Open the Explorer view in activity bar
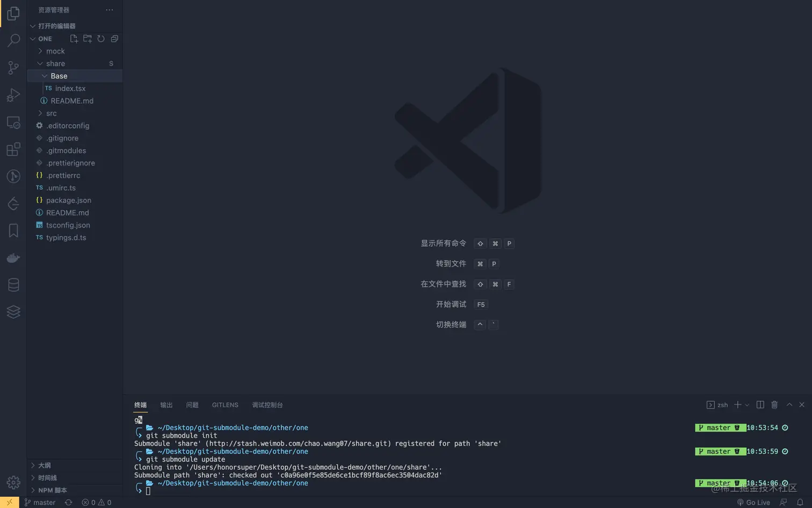 point(13,13)
